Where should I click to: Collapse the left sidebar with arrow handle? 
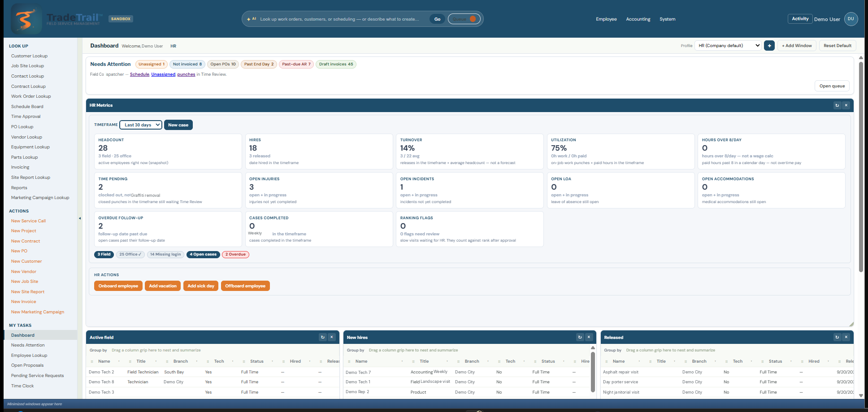80,218
